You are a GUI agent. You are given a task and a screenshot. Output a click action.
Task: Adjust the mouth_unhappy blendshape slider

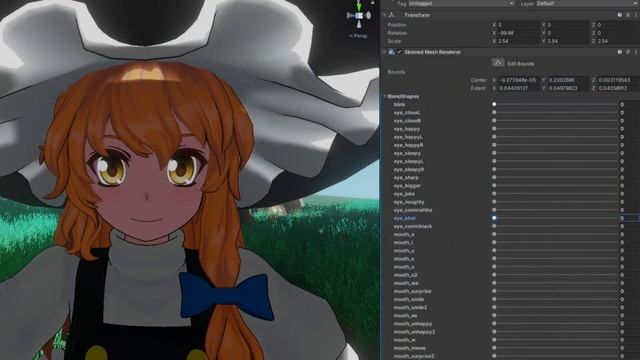pyautogui.click(x=555, y=324)
